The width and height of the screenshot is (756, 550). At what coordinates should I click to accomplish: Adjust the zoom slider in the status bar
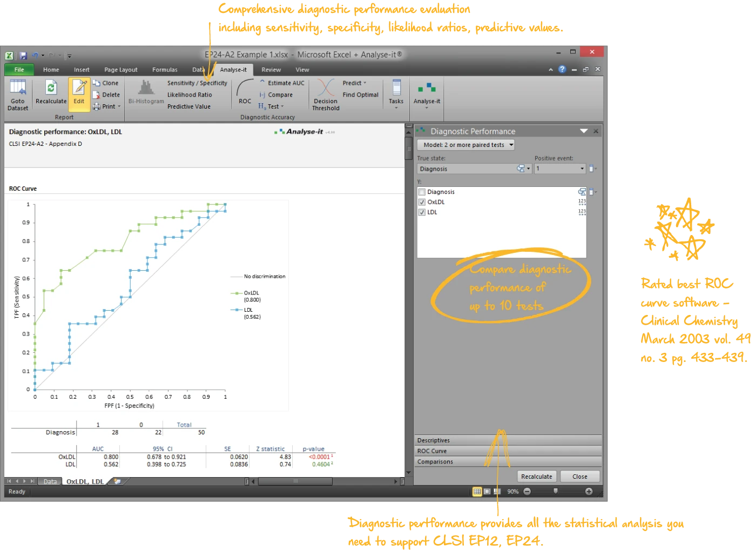[x=556, y=491]
